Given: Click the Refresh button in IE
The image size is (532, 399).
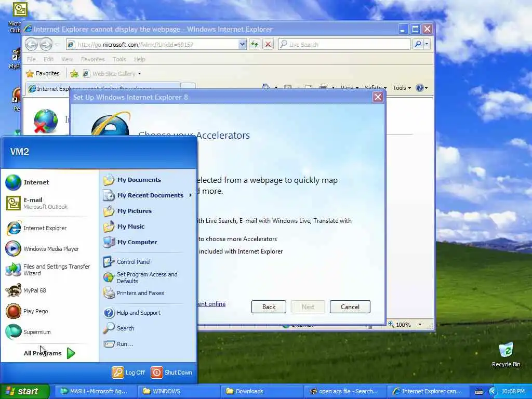Looking at the screenshot, I should tap(255, 45).
